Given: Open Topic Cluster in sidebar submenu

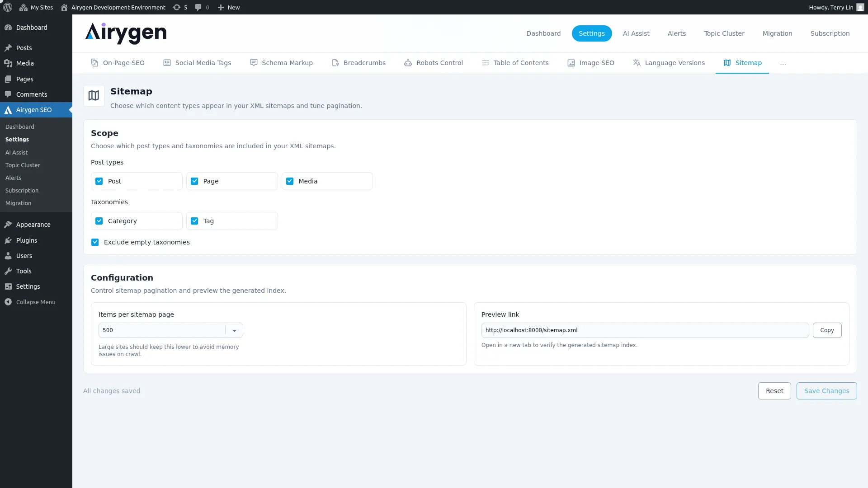Looking at the screenshot, I should click(23, 165).
